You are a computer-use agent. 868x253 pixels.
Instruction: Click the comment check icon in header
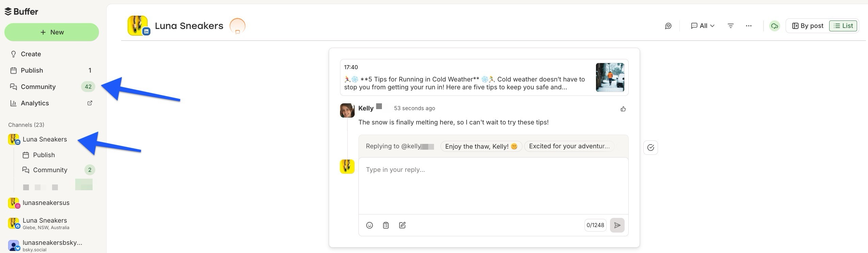pos(668,26)
